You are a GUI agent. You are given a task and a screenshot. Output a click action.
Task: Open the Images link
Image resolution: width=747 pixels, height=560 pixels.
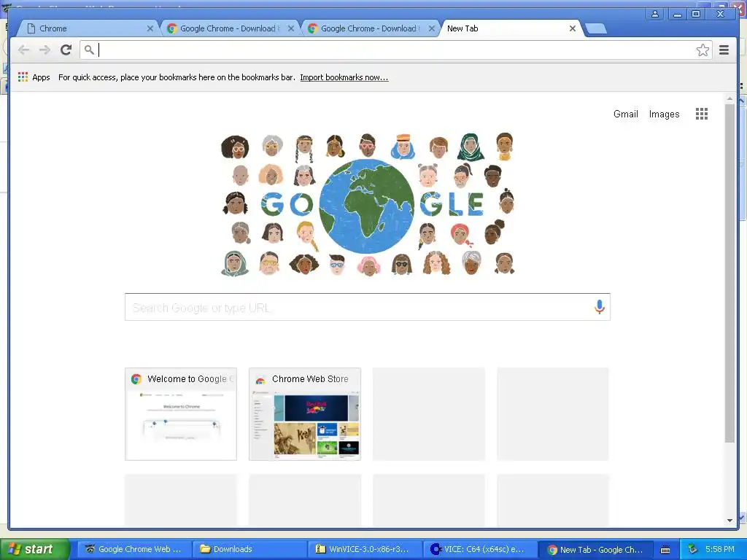tap(664, 114)
